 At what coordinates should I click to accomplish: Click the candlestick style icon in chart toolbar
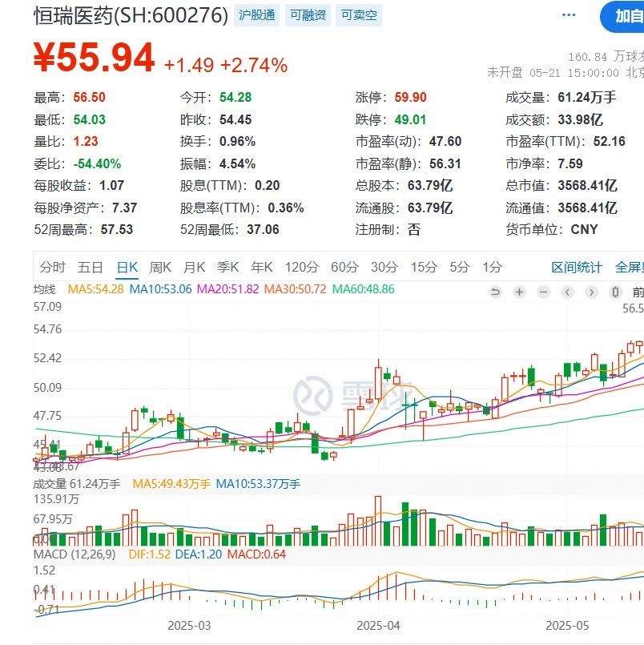pos(615,292)
